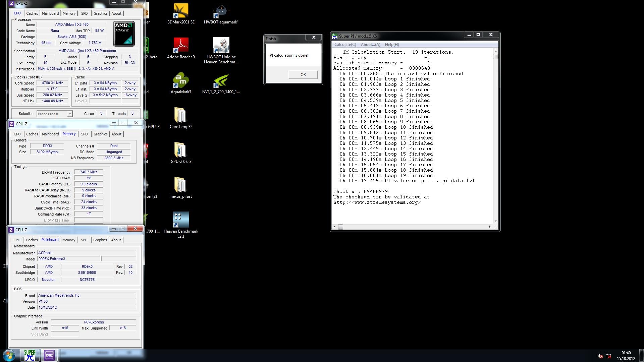
Task: Switch to Super PI in the taskbar
Action: coord(30,355)
